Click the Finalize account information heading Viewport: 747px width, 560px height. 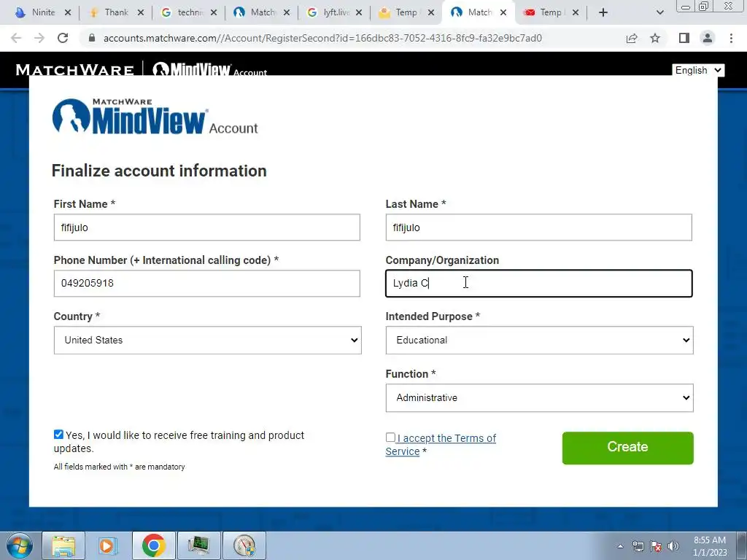click(159, 171)
